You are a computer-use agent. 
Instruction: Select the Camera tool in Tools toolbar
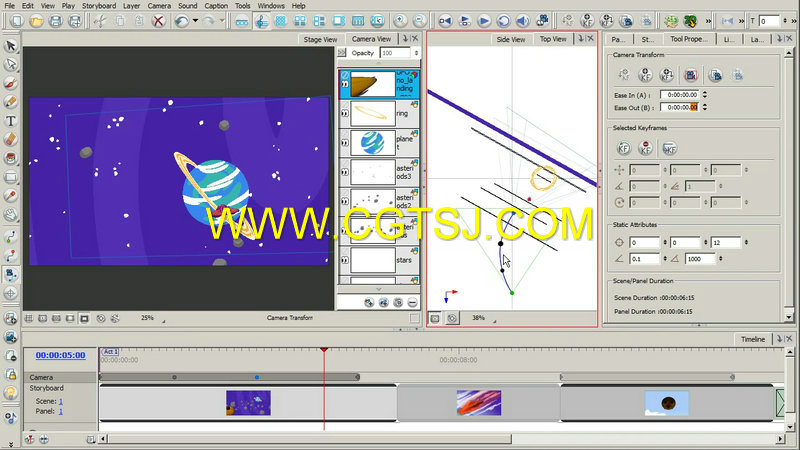(x=11, y=274)
